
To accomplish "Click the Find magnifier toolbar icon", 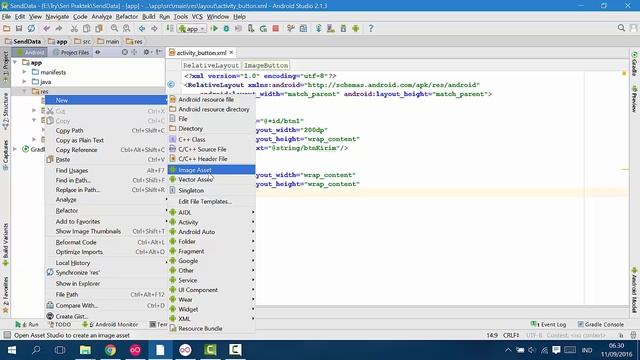I will click(x=114, y=28).
